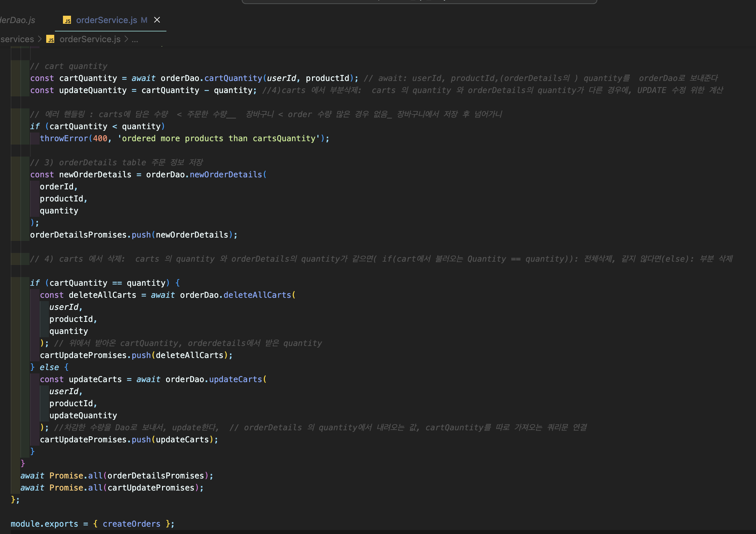Click the M modified indicator on the tab
756x534 pixels.
pos(144,20)
